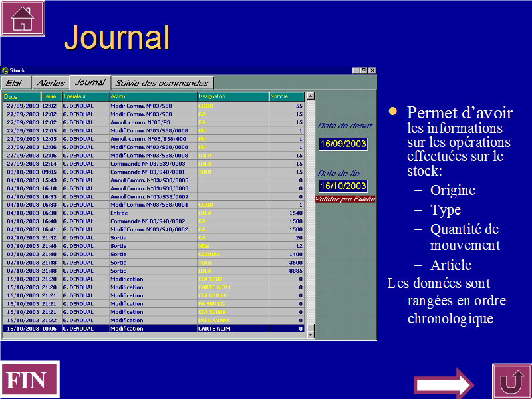Click Annul Comm. N°03/S38/0006 cell
532x399 pixels.
point(154,180)
